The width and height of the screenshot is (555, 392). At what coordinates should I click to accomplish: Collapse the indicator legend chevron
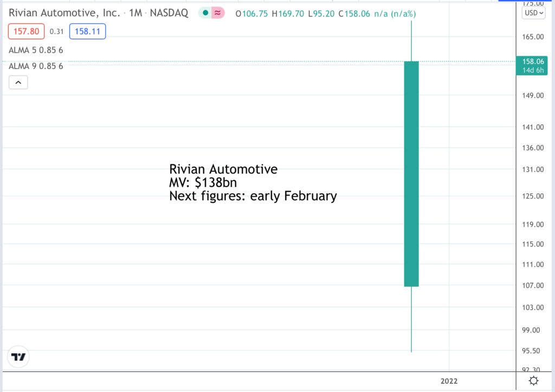18,82
